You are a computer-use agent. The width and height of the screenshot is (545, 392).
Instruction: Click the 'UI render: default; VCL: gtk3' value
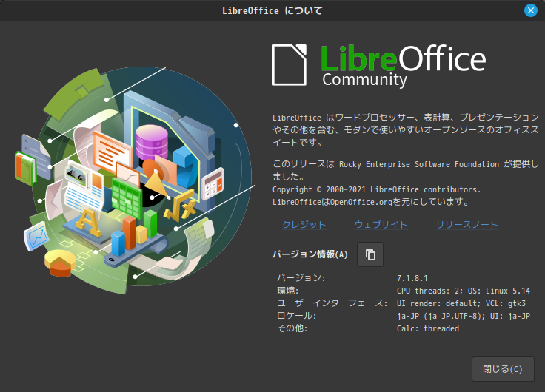(x=461, y=303)
